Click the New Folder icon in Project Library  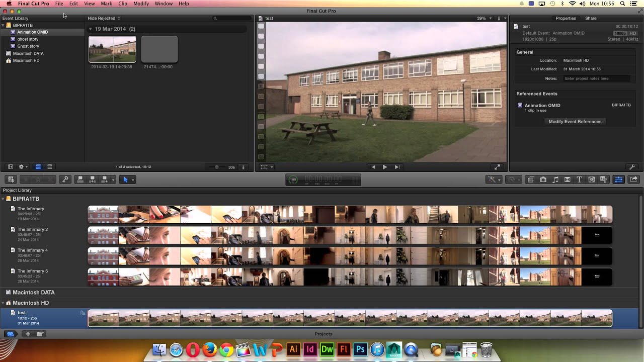(x=40, y=334)
